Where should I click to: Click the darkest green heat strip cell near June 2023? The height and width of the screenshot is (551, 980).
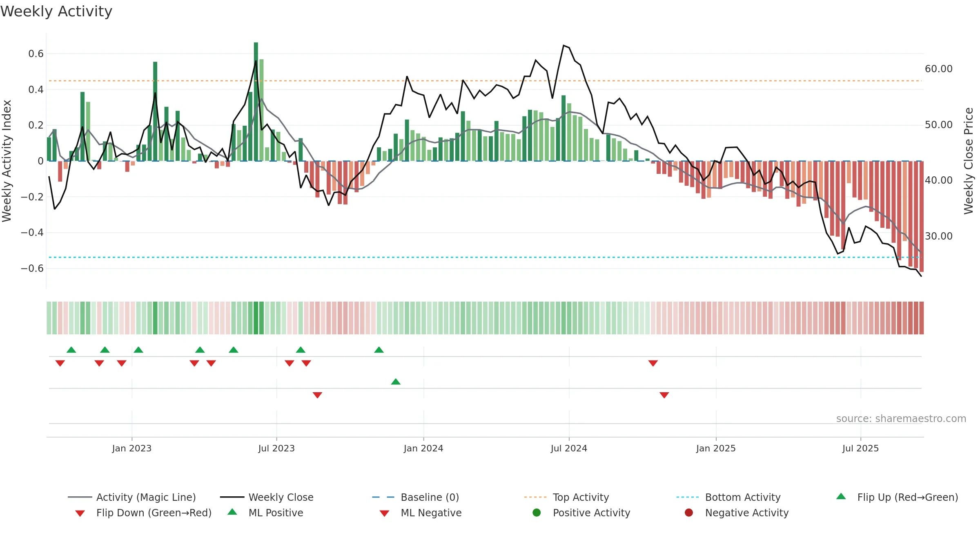pos(256,318)
